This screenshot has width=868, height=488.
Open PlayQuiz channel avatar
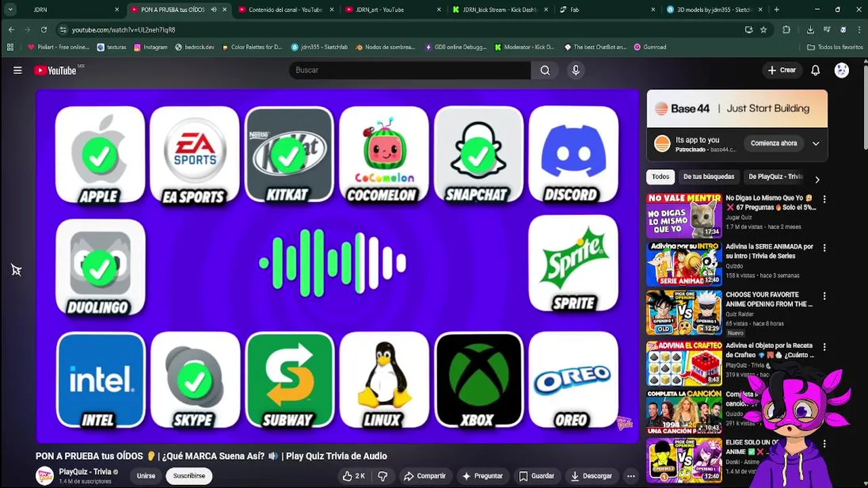45,476
